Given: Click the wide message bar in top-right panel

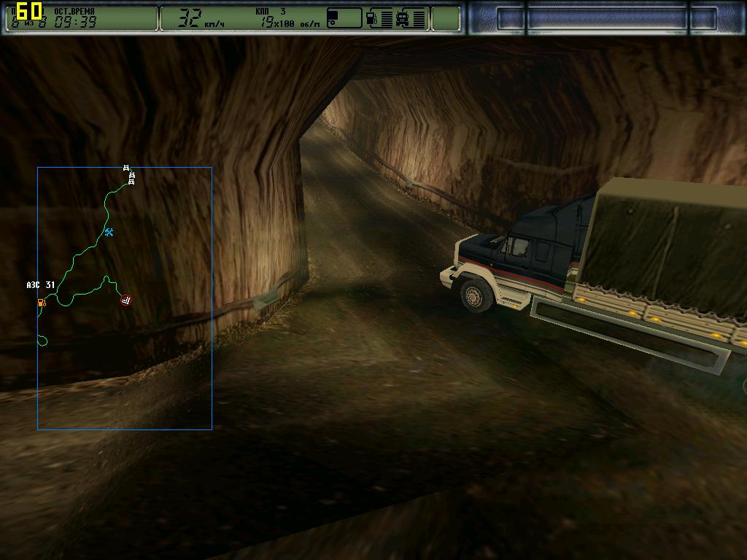Looking at the screenshot, I should click(x=606, y=19).
